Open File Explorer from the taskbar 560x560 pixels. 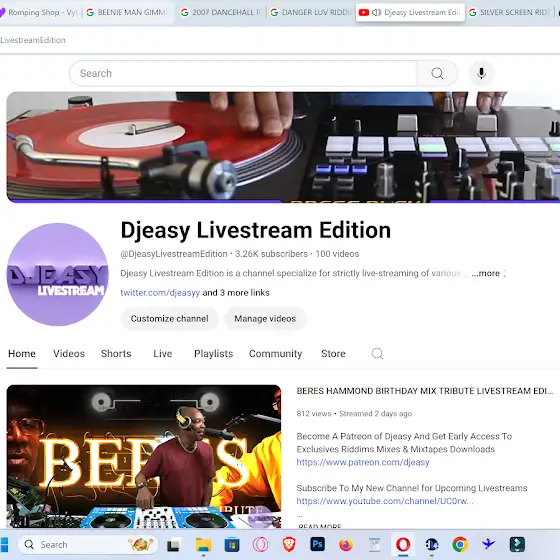pos(204,545)
